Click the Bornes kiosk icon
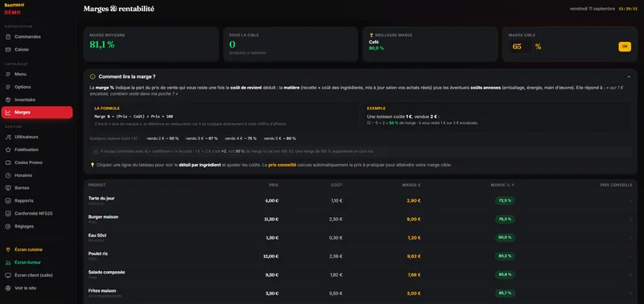Image resolution: width=644 pixels, height=304 pixels. coord(8,188)
